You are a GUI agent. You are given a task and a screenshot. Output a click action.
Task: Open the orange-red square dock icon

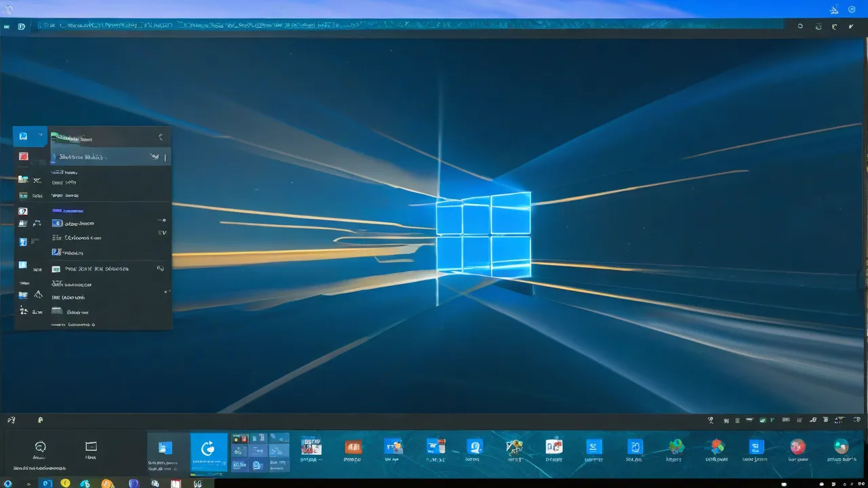tap(353, 447)
